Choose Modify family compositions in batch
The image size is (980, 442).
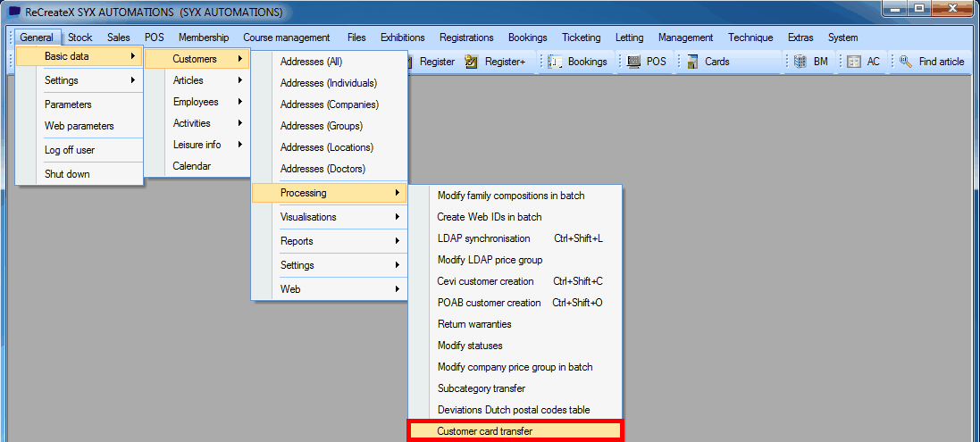tap(510, 196)
